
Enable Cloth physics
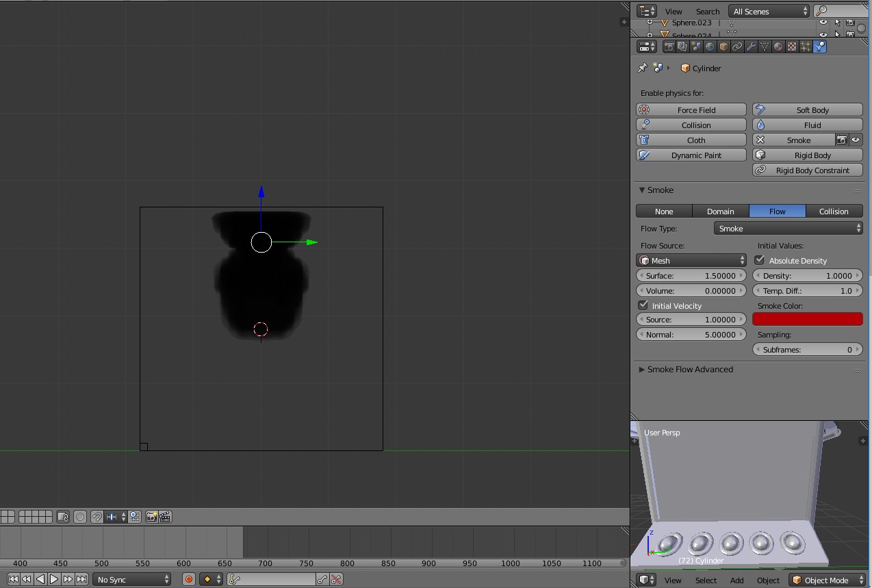pos(691,140)
